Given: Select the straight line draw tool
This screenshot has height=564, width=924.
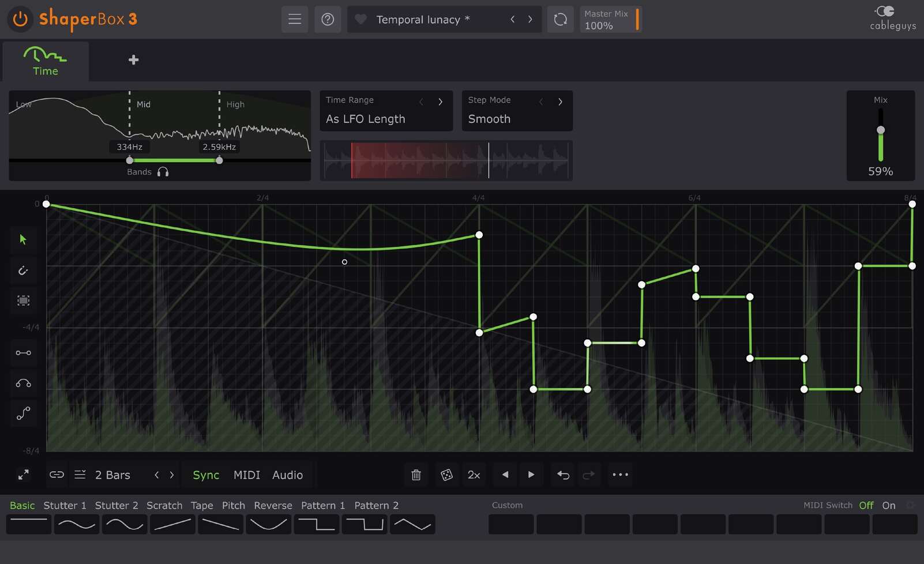Looking at the screenshot, I should point(23,353).
